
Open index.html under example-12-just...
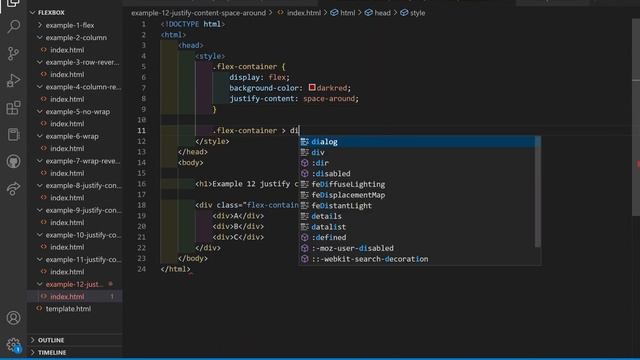coord(67,296)
